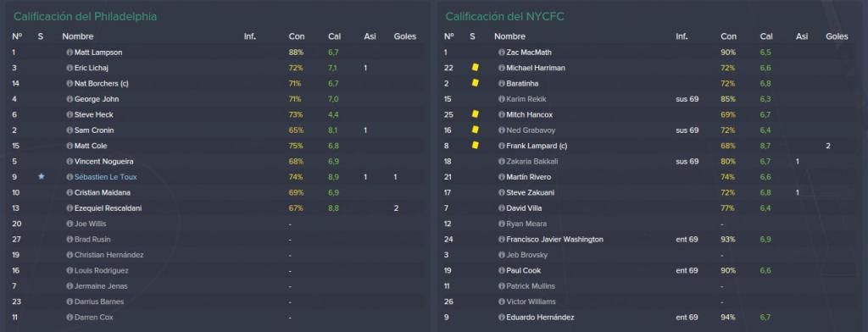Screen dimensions: 868x332
Task: Click info icon beside Matt Lampson
Action: (x=70, y=53)
